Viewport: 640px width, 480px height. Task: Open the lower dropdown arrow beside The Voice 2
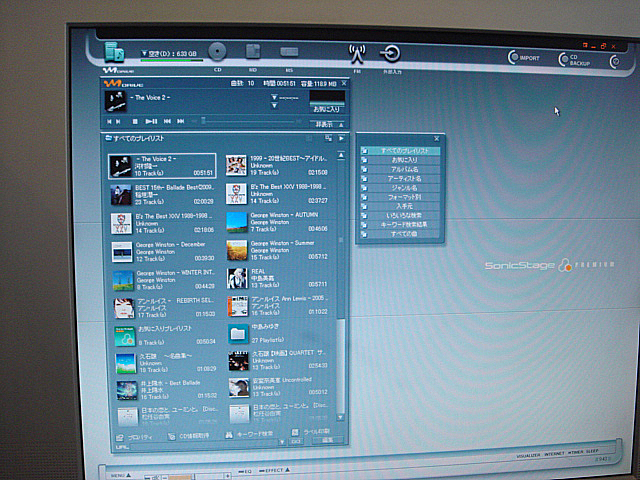point(274,106)
